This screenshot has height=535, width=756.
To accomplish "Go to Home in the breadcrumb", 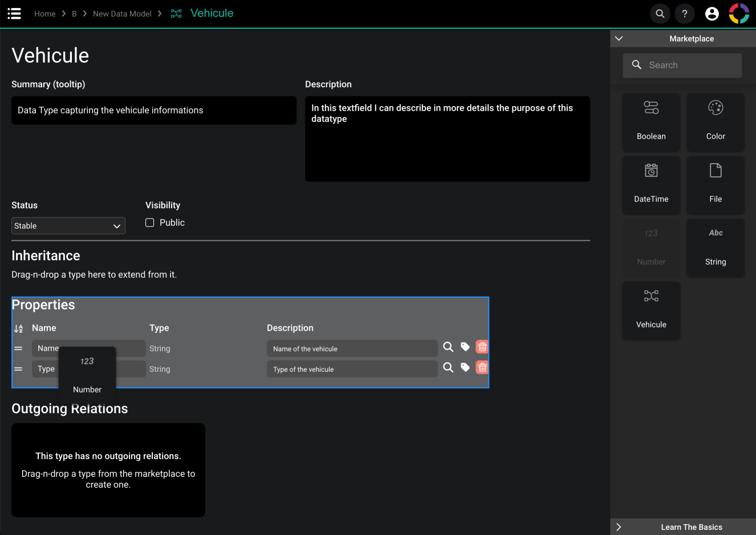I will (x=45, y=14).
